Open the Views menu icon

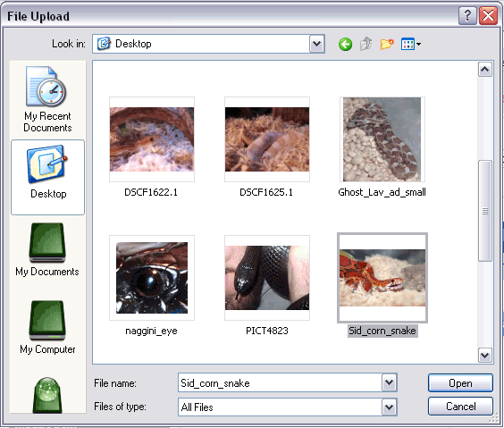coord(411,44)
